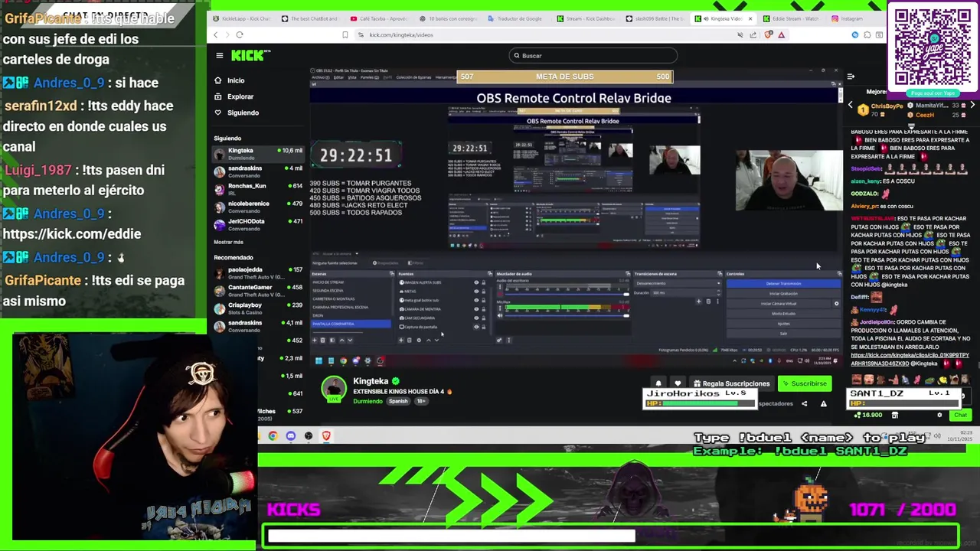Enable notifications with the bell button
980x551 pixels.
coord(658,383)
